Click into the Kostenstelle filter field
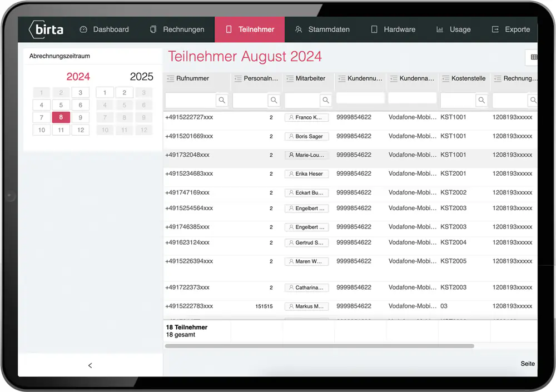 [x=458, y=100]
